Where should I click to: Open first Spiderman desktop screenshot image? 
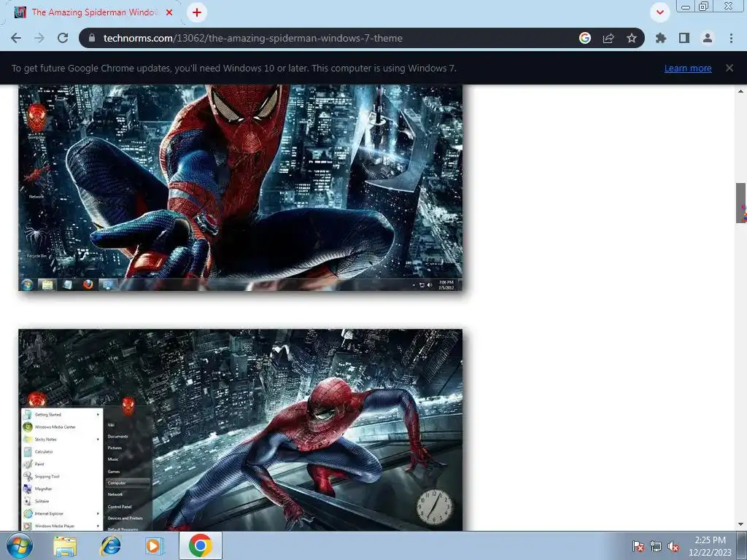(x=240, y=187)
